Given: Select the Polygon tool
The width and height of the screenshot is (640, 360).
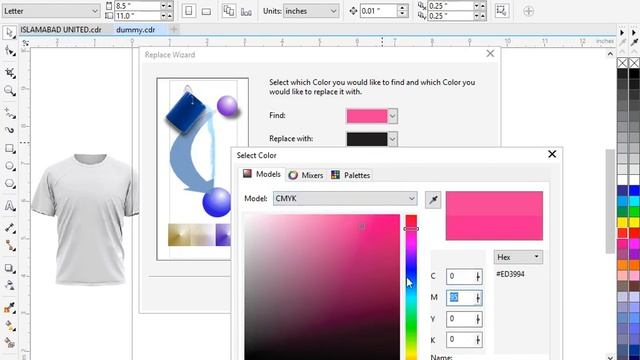Looking at the screenshot, I should click(x=9, y=184).
